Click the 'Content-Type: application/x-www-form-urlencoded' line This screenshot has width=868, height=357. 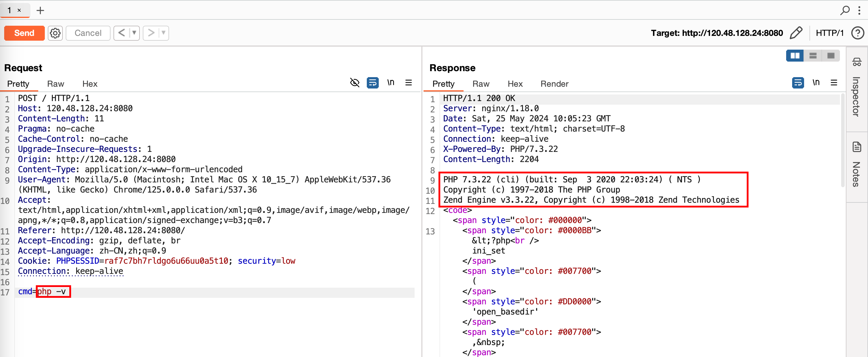click(x=130, y=170)
